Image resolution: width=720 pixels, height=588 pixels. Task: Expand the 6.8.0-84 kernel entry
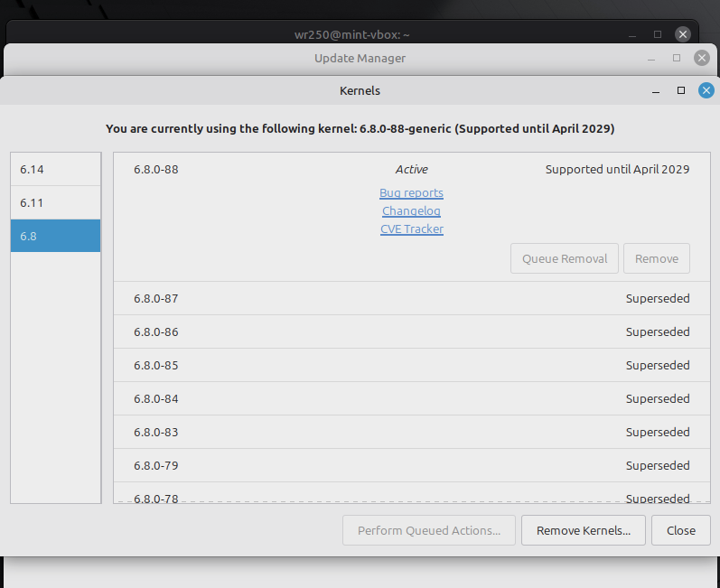tap(411, 399)
